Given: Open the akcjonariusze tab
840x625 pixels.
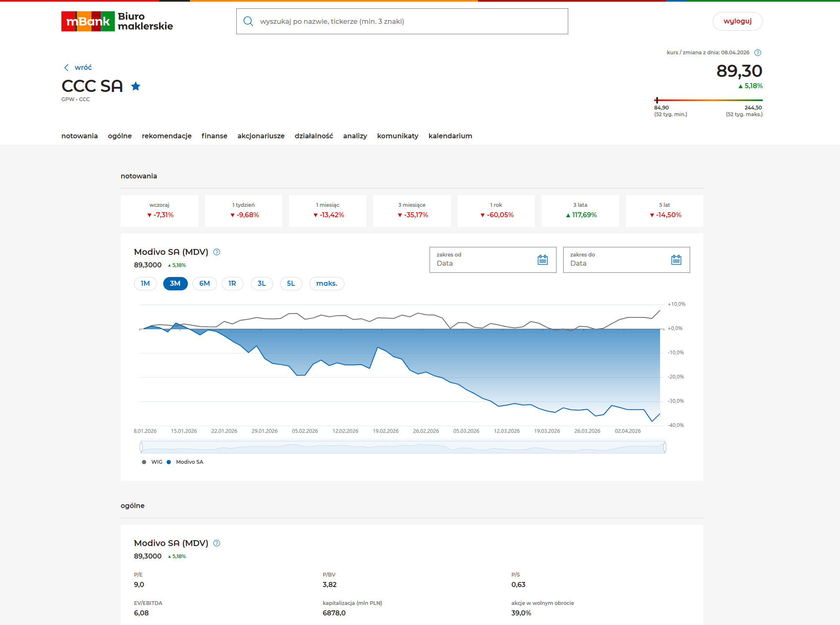Looking at the screenshot, I should [261, 136].
